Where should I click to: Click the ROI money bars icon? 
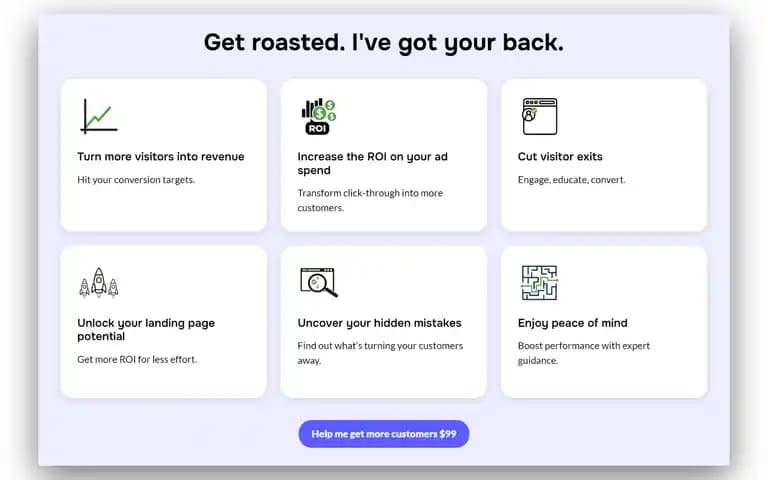click(319, 116)
